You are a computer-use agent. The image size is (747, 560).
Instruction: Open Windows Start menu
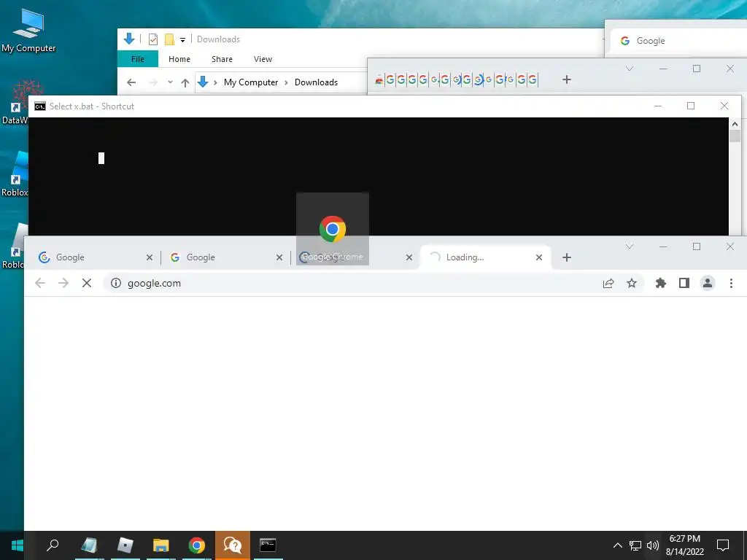click(x=18, y=545)
